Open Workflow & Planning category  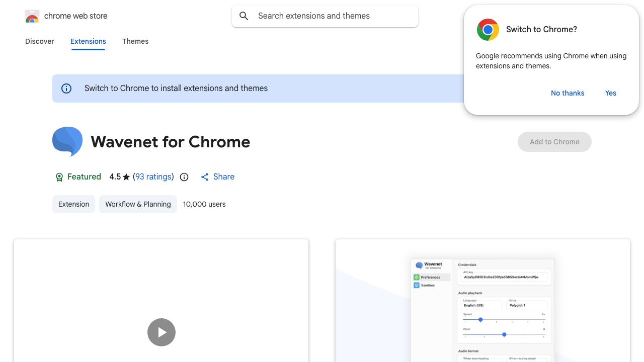138,204
